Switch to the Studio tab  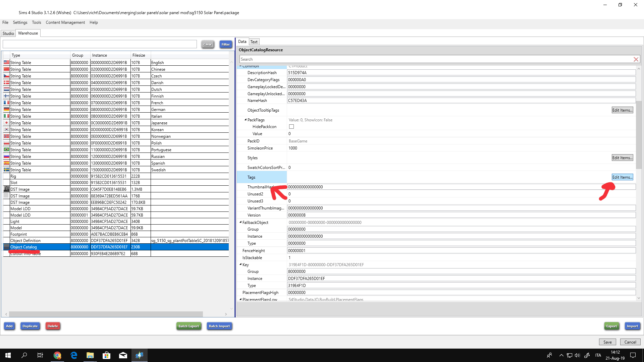(x=8, y=33)
